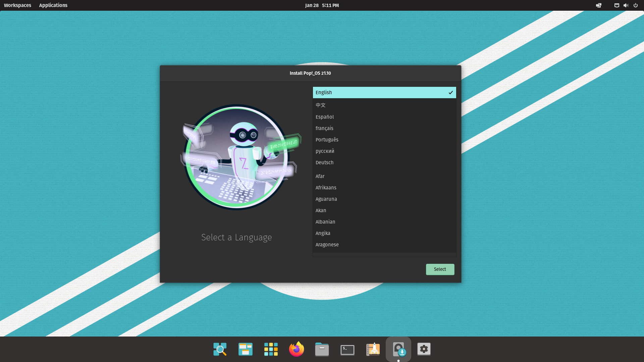Select Aguaruna as the language
Image resolution: width=644 pixels, height=362 pixels.
[x=384, y=199]
